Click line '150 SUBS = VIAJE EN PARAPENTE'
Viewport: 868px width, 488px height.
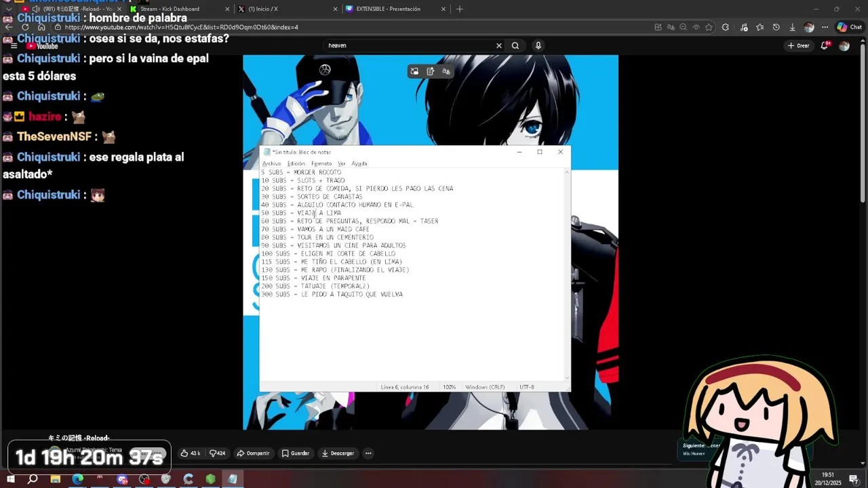pos(313,278)
